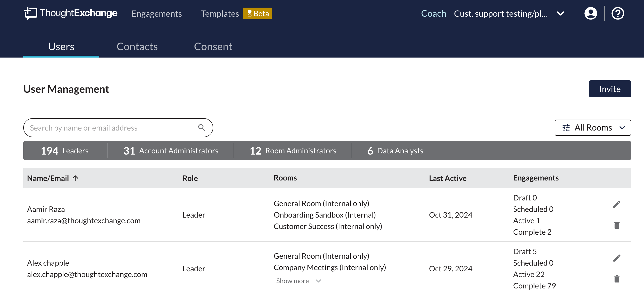Open the Templates menu
The height and width of the screenshot is (292, 644).
[x=220, y=14]
